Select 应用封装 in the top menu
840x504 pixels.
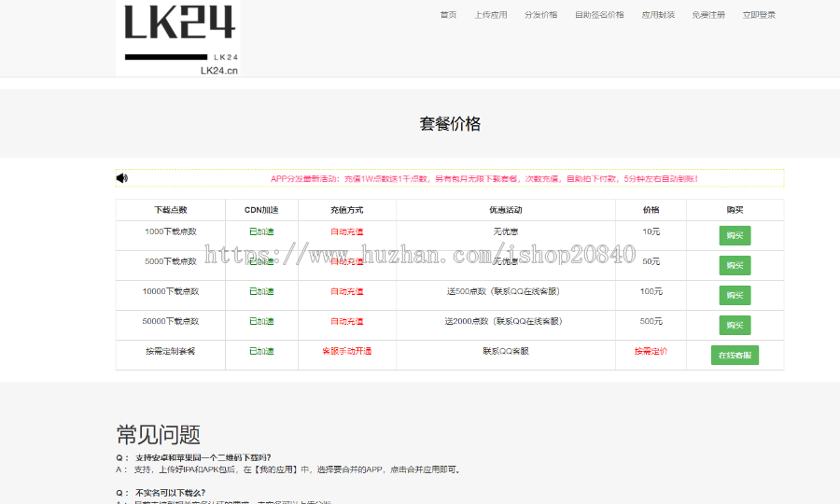pyautogui.click(x=658, y=15)
